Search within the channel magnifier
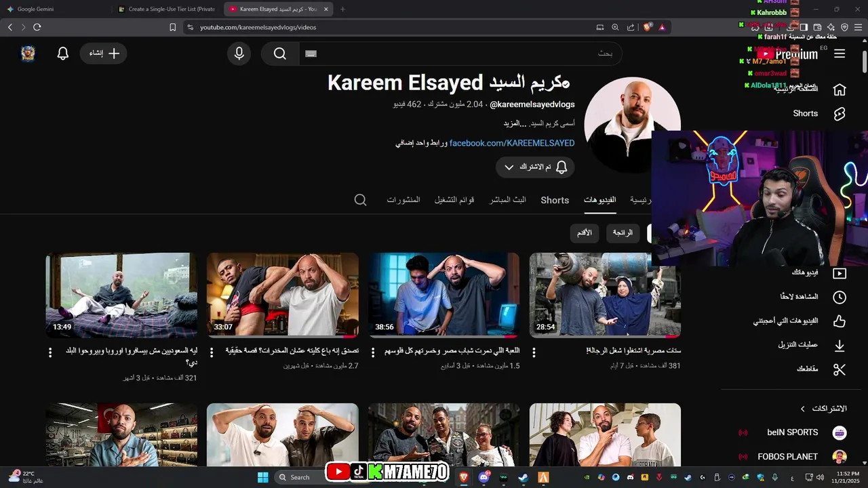 point(361,200)
